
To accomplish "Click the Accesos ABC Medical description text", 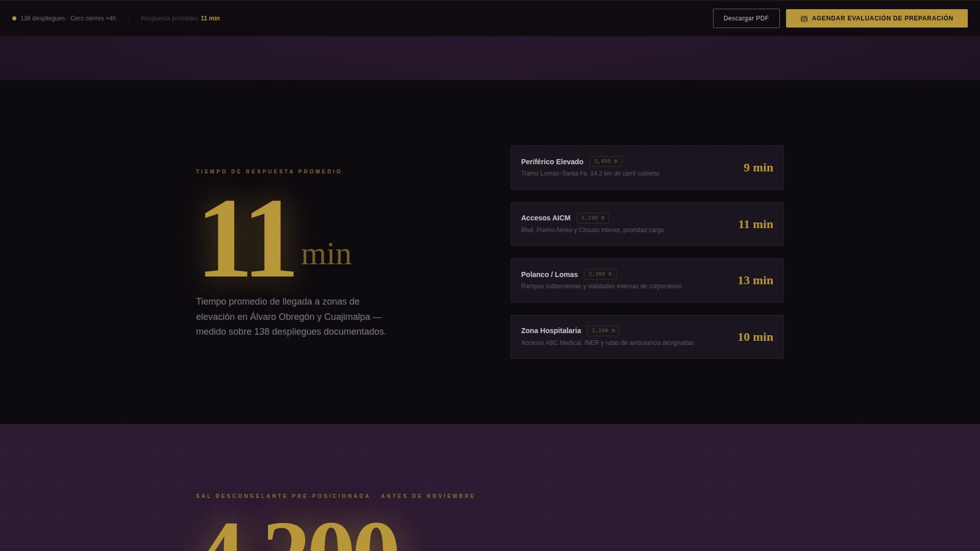I will (607, 343).
